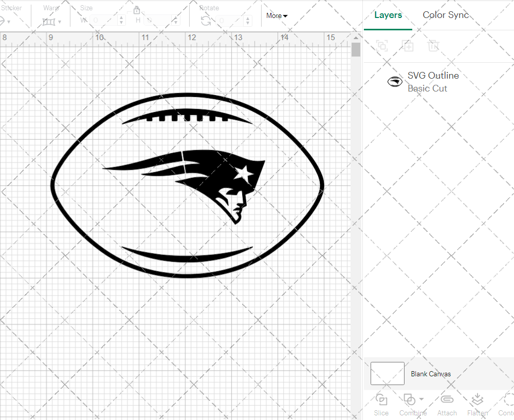The image size is (514, 420).
Task: Select the SVG Outline layer thumbnail
Action: pos(395,82)
